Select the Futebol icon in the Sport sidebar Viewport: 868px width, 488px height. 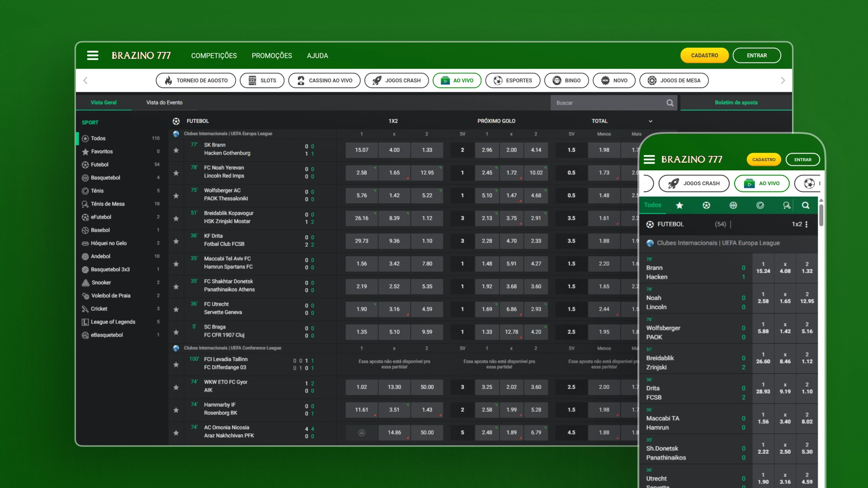coord(86,164)
